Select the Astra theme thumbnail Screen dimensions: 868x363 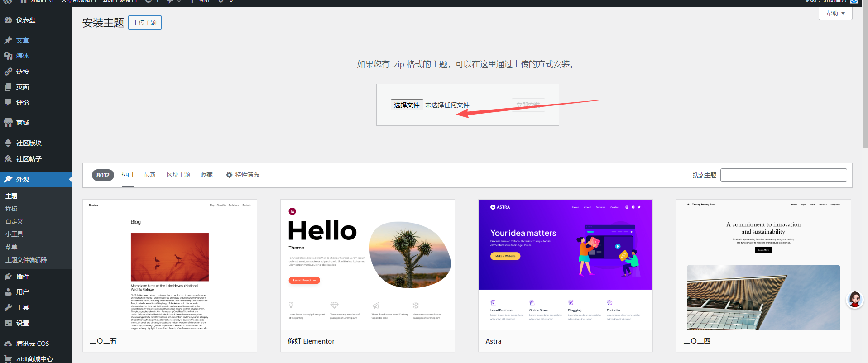(x=565, y=265)
